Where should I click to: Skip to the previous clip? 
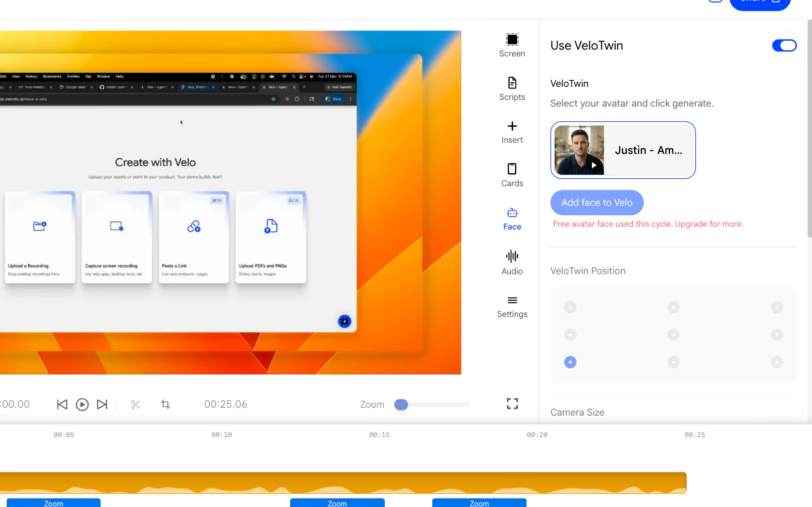tap(62, 404)
